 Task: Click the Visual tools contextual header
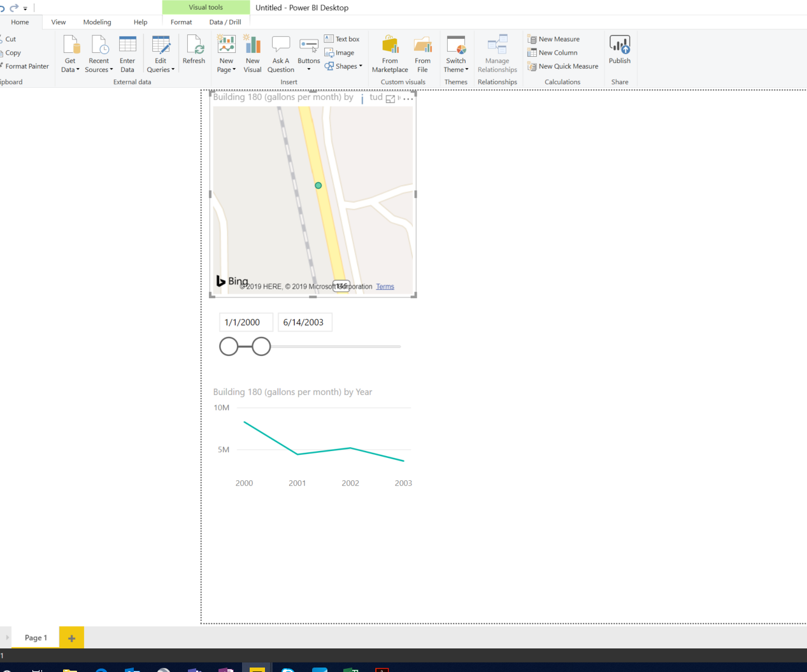(206, 8)
